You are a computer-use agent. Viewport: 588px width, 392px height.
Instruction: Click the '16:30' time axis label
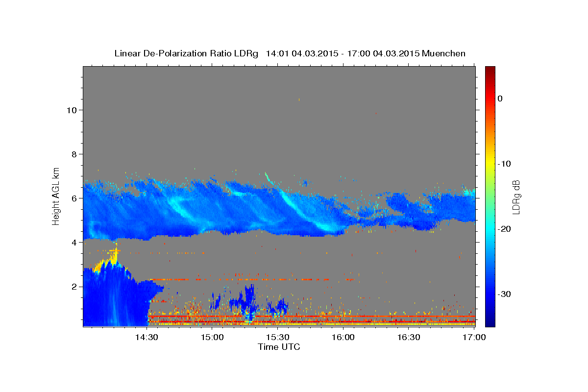pyautogui.click(x=409, y=337)
